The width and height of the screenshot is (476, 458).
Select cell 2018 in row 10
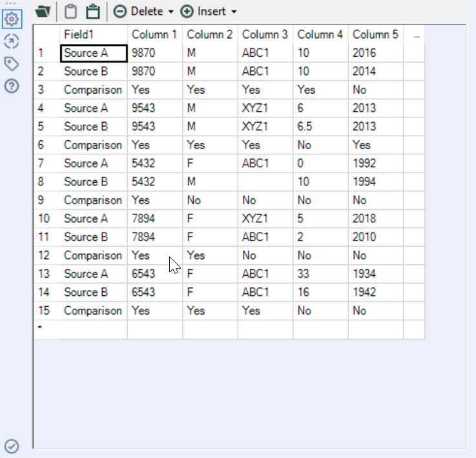(x=376, y=219)
